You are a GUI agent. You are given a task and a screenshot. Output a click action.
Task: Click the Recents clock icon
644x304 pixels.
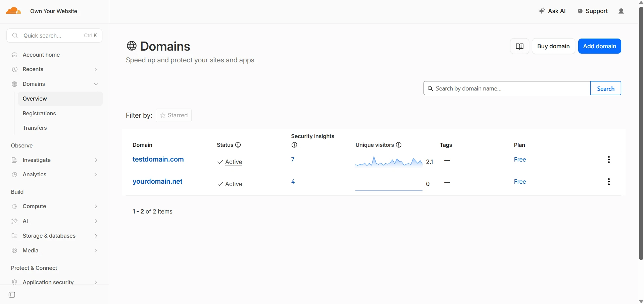(x=14, y=69)
